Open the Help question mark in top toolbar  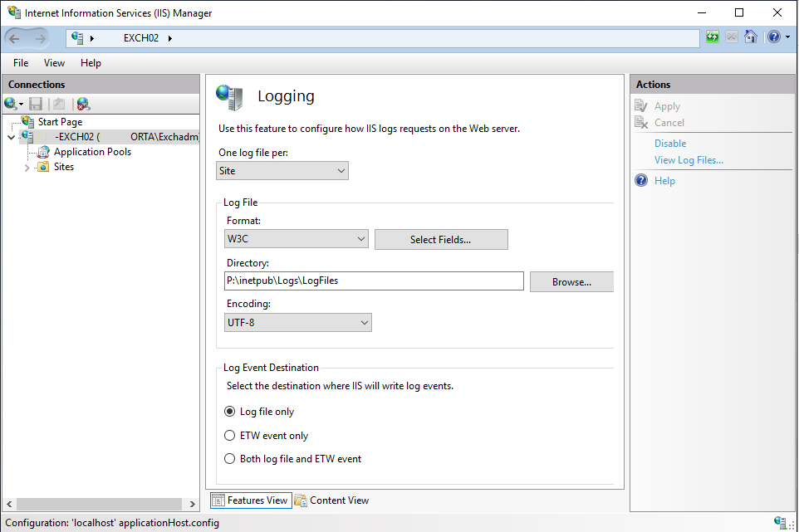[774, 37]
